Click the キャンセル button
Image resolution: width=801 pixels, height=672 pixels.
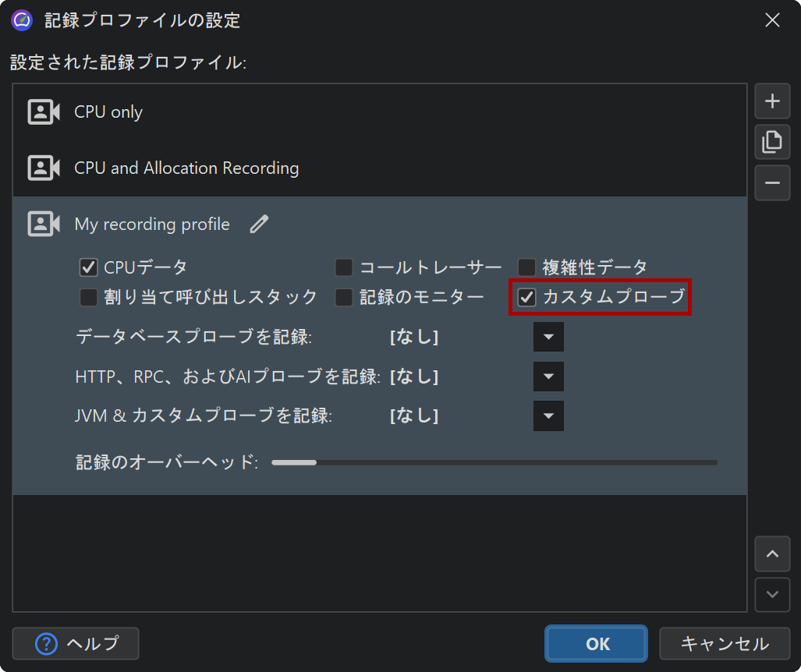[x=725, y=643]
